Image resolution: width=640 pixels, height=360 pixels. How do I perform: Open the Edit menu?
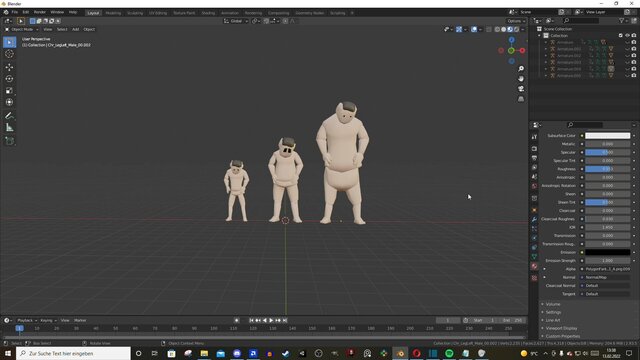coord(26,13)
